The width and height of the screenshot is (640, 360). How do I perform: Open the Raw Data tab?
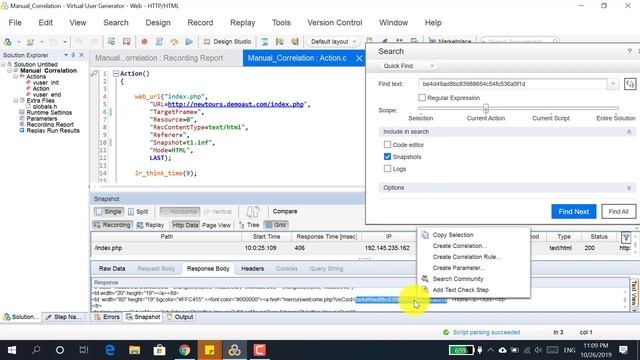112,269
